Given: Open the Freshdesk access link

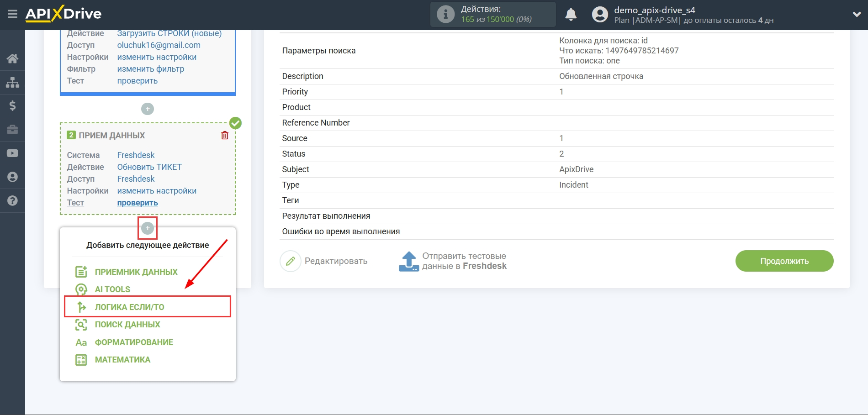Looking at the screenshot, I should pyautogui.click(x=136, y=179).
